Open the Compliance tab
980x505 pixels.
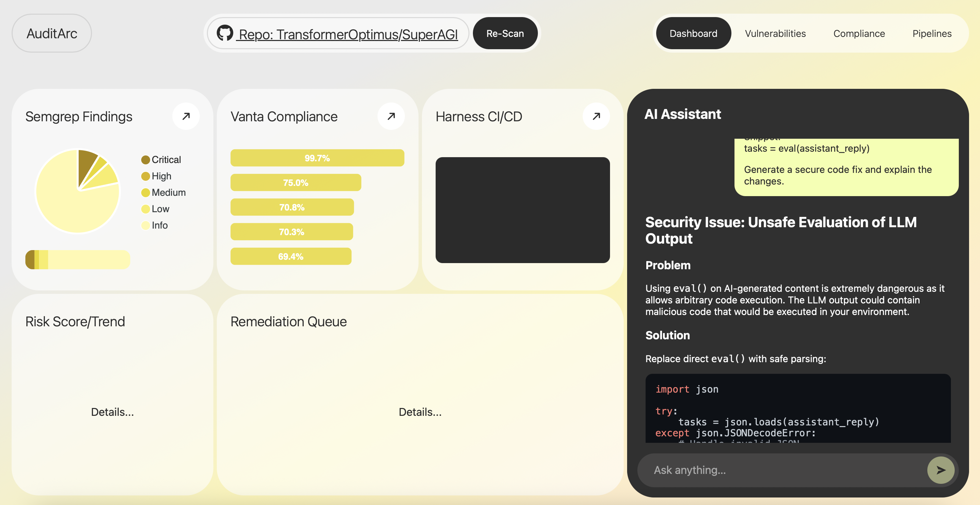(859, 33)
